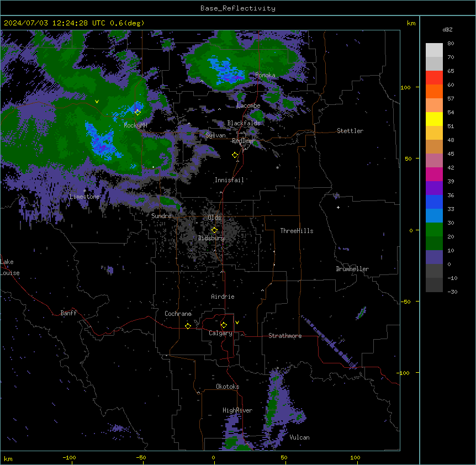Screen dimensions: 476x465
Task: Click the Airdrie city label
Action: click(223, 297)
